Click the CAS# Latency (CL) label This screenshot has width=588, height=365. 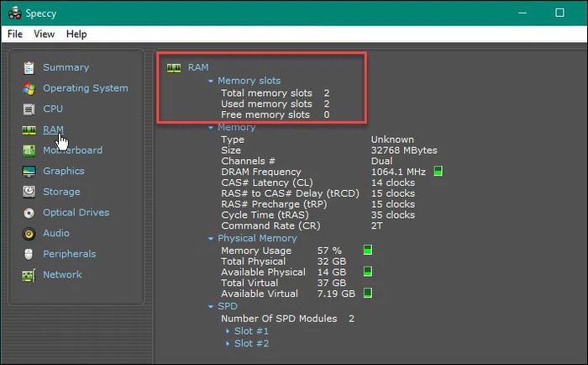coord(266,182)
